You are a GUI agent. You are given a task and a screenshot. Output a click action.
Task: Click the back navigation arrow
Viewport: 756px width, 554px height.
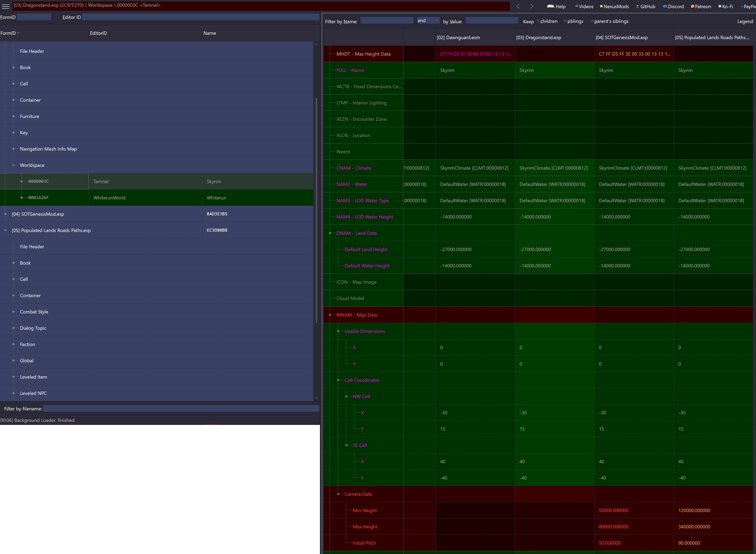pos(518,6)
